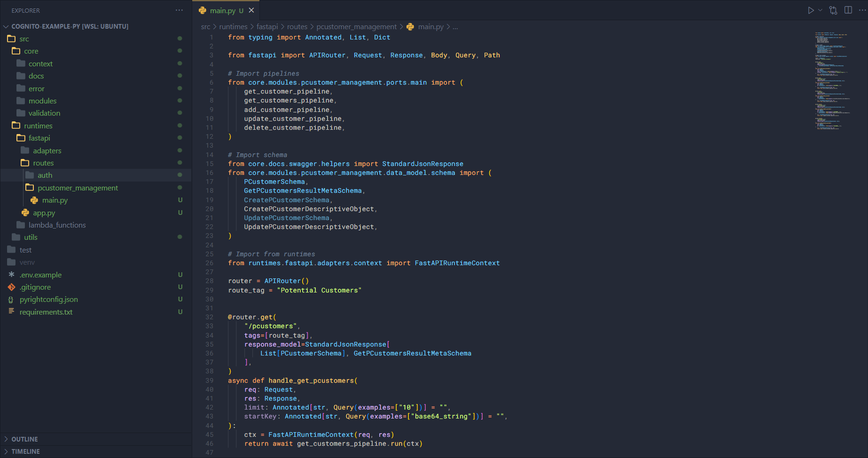The image size is (868, 458).
Task: Close the main.py editor tab
Action: (251, 10)
